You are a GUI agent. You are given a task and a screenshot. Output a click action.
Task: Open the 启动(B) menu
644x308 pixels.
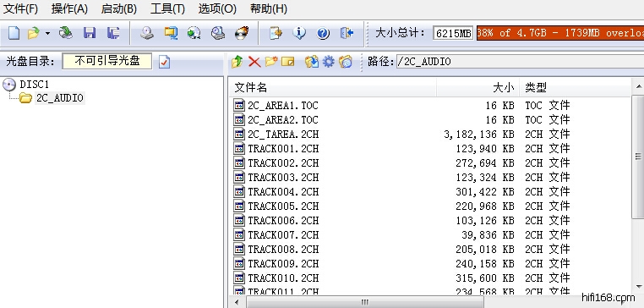tap(119, 8)
